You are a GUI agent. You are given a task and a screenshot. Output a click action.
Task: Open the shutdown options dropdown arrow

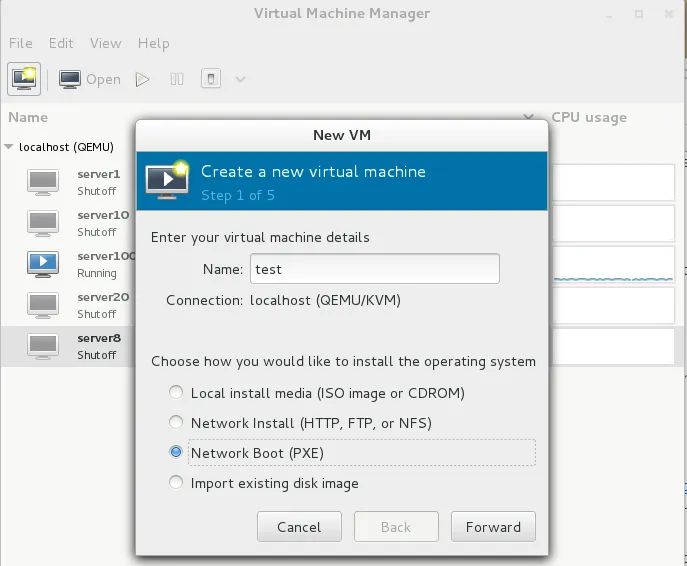[x=240, y=79]
